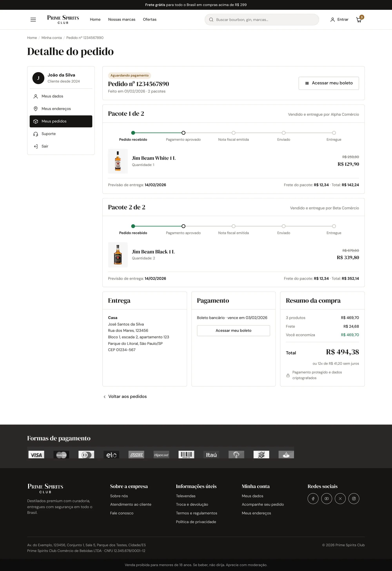Click the Facebook icon in footer
The image size is (392, 571).
pos(313,498)
